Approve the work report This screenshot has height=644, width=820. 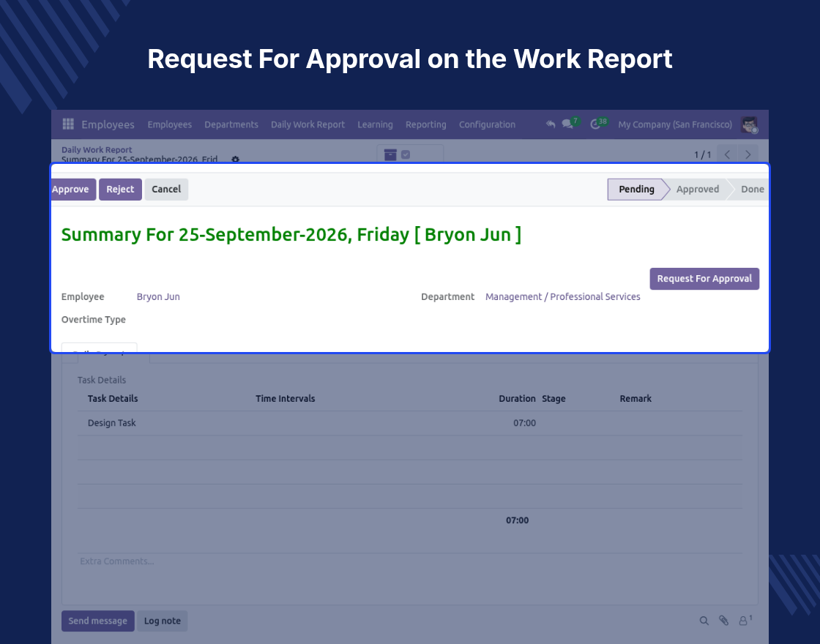[73, 190]
